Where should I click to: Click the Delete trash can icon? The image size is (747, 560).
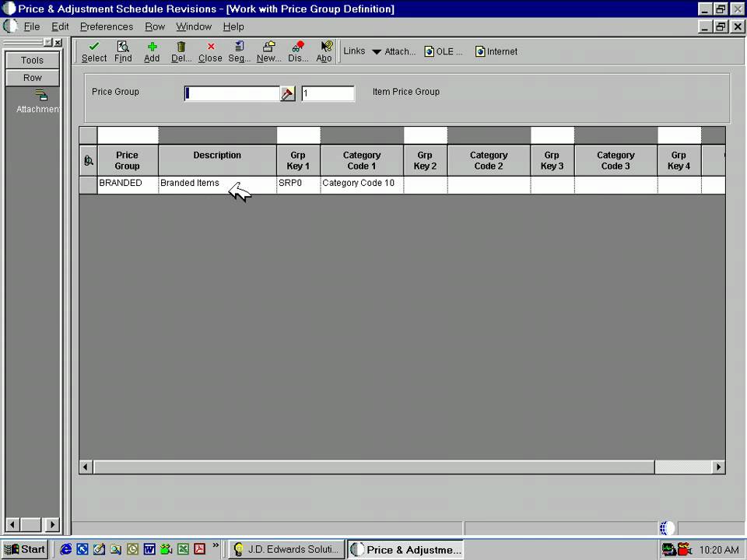(x=181, y=51)
